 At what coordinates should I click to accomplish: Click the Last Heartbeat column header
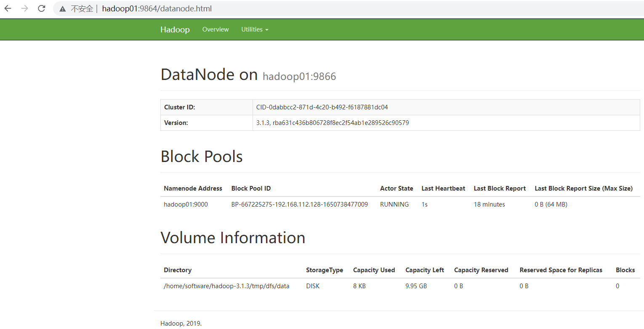coord(443,188)
